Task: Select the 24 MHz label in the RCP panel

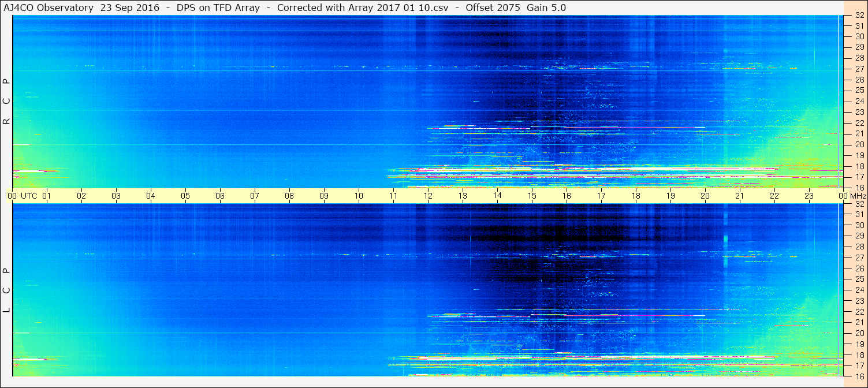Action: point(859,102)
